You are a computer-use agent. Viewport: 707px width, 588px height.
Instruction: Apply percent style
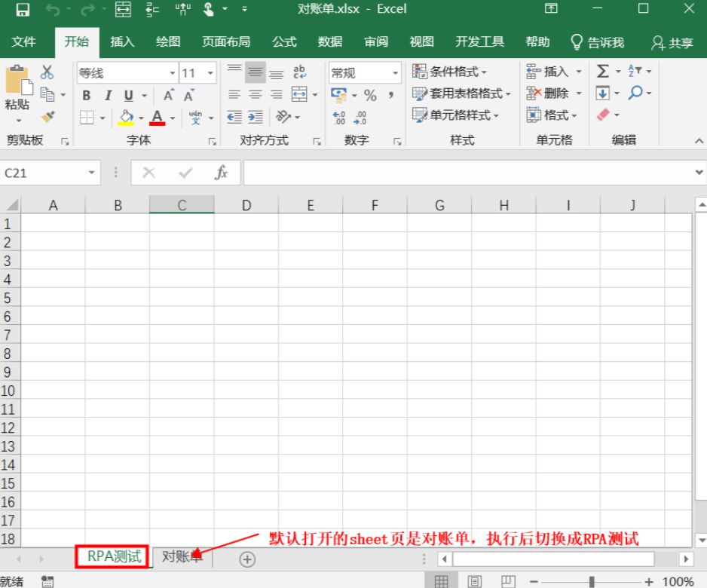370,95
